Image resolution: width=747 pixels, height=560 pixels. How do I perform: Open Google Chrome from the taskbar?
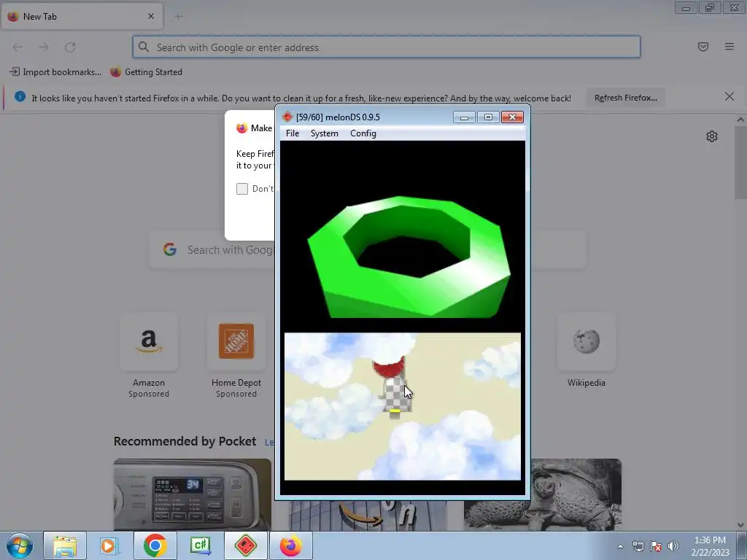(x=155, y=545)
